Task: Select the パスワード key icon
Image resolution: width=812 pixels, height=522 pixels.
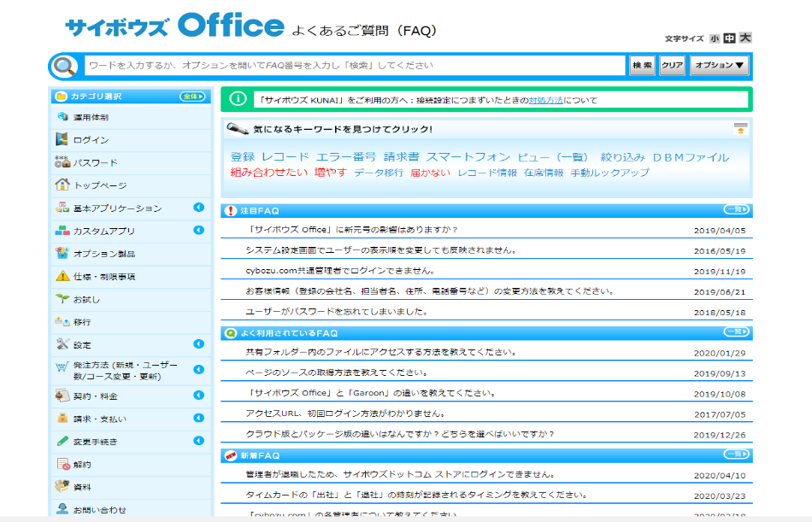Action: tap(62, 162)
